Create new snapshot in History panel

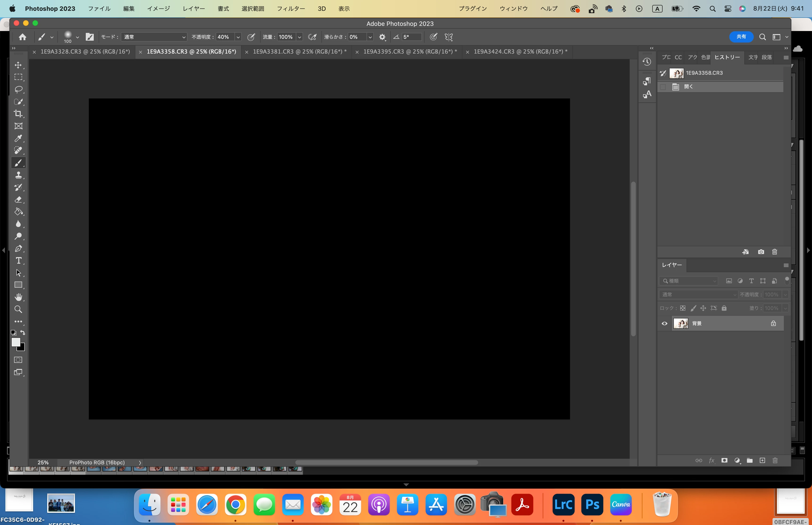(761, 252)
